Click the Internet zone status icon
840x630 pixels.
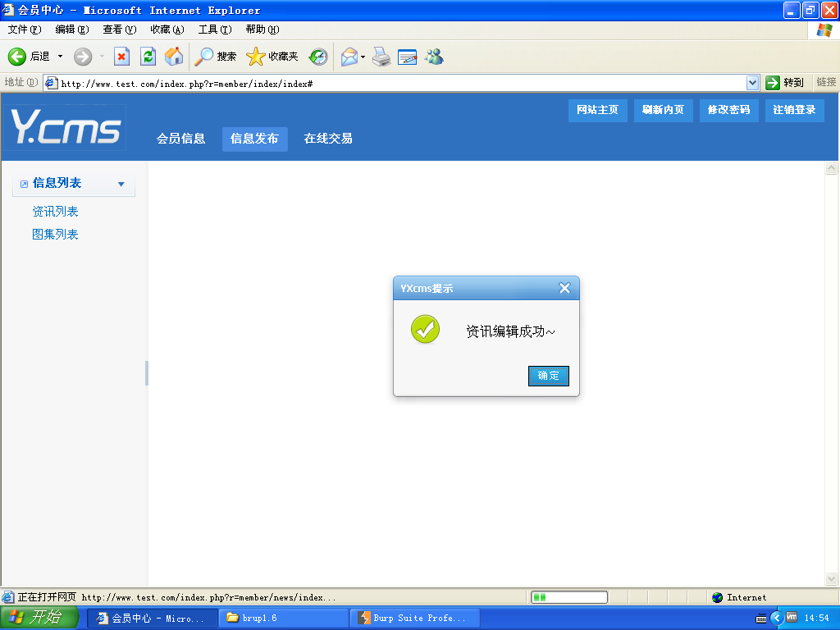(717, 597)
